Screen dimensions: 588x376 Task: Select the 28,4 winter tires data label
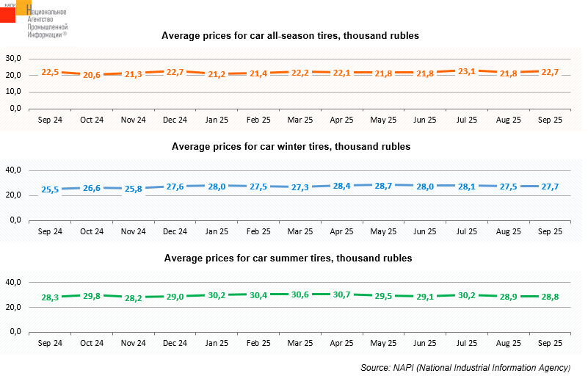click(341, 186)
